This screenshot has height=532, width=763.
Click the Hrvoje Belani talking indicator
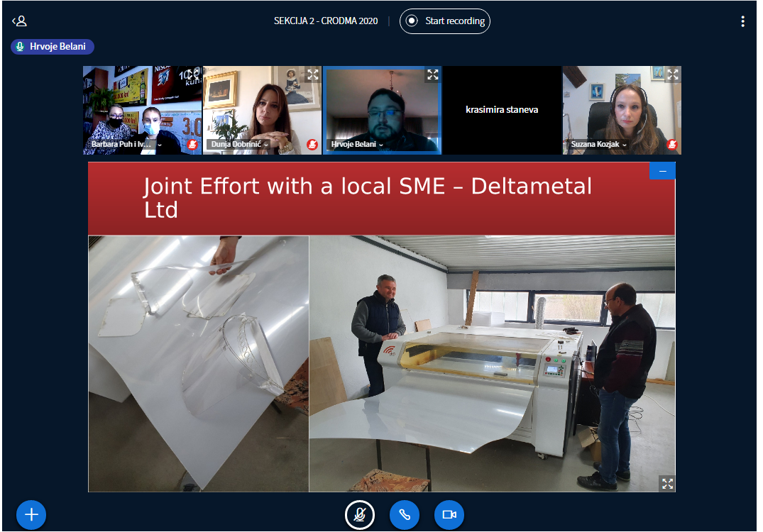(53, 46)
